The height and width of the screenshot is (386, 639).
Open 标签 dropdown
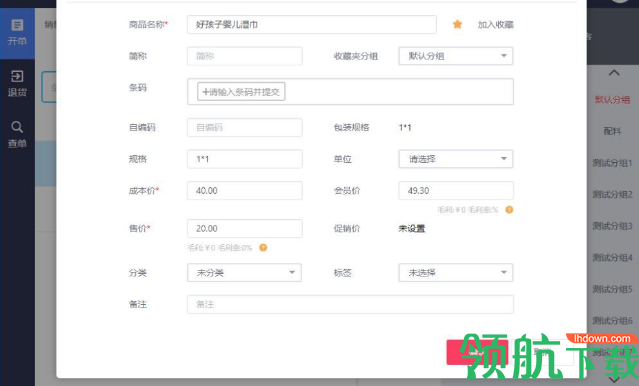[x=456, y=273]
